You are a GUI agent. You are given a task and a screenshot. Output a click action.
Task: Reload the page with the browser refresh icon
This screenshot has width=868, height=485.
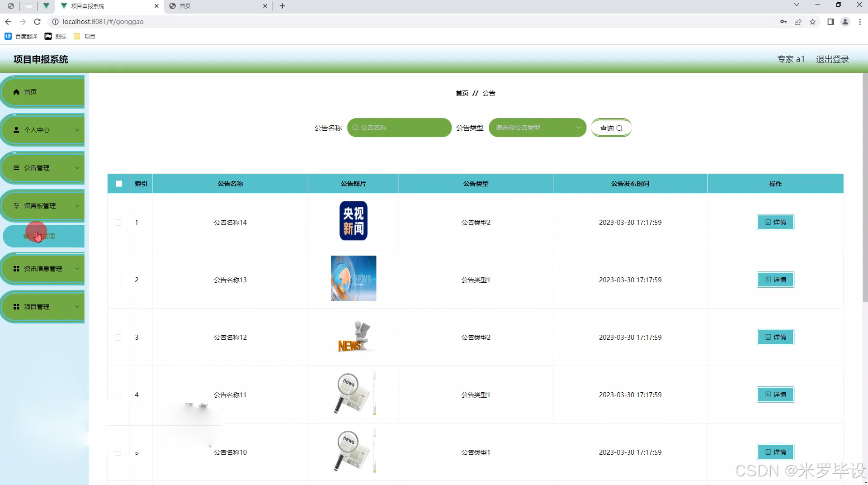click(x=38, y=22)
